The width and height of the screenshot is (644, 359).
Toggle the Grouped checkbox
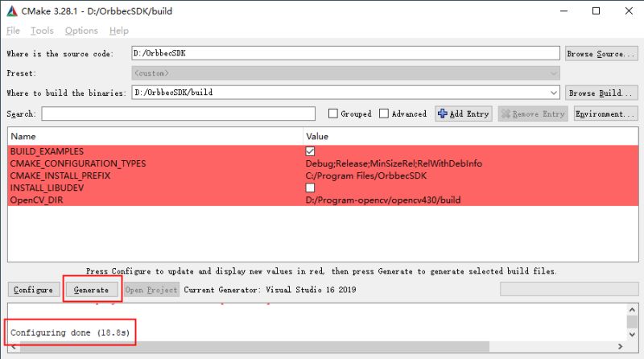click(x=333, y=113)
